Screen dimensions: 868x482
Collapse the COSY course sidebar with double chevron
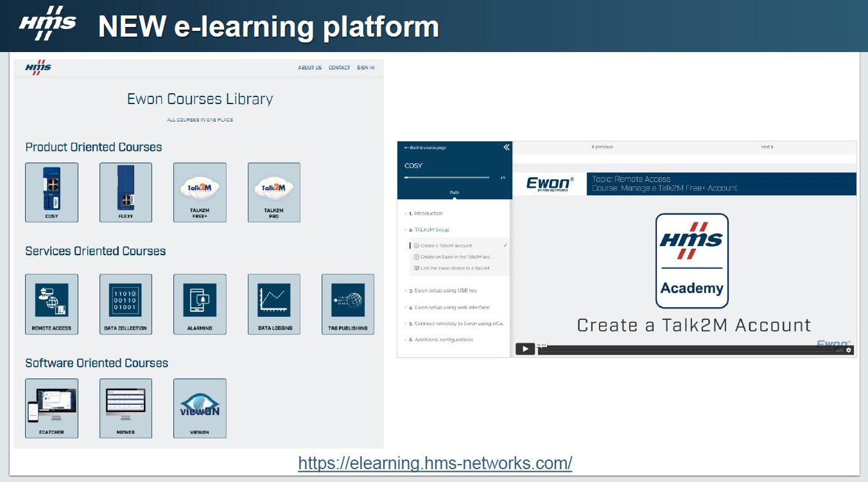(x=507, y=148)
